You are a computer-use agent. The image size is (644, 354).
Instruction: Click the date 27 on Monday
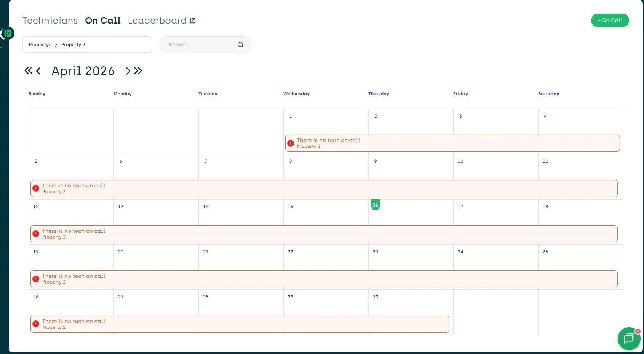(x=121, y=297)
